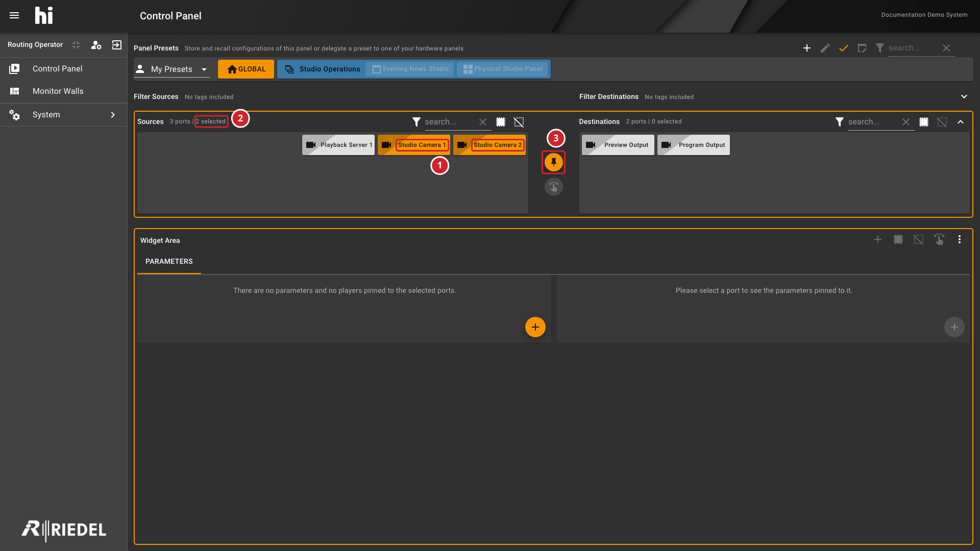
Task: Add widget using plus icon in Widget Area
Action: click(878, 239)
